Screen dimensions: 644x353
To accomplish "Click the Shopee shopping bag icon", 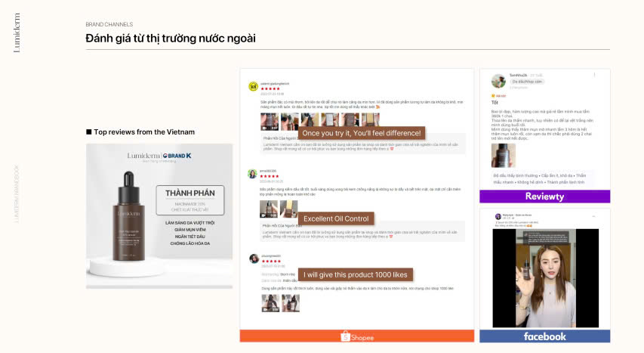I will [x=345, y=336].
